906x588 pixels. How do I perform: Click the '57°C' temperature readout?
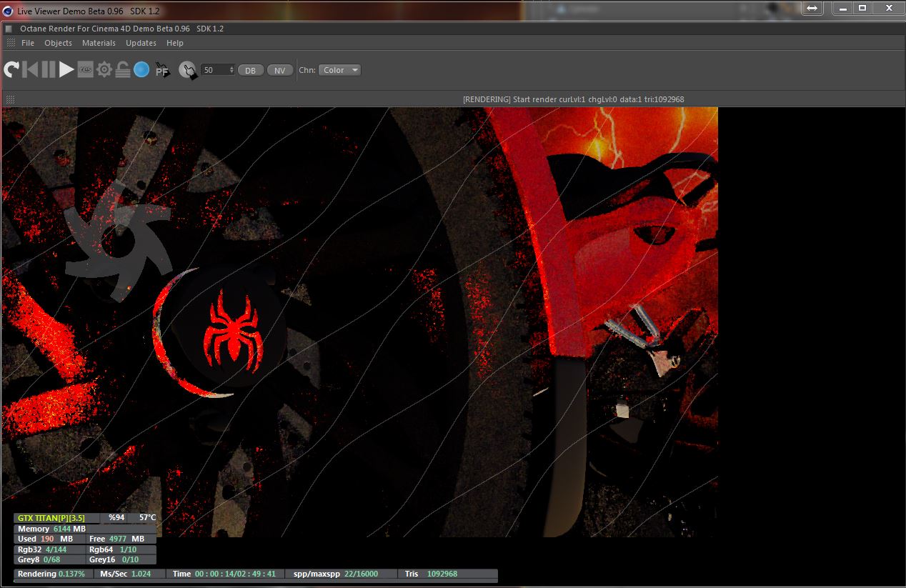click(147, 517)
